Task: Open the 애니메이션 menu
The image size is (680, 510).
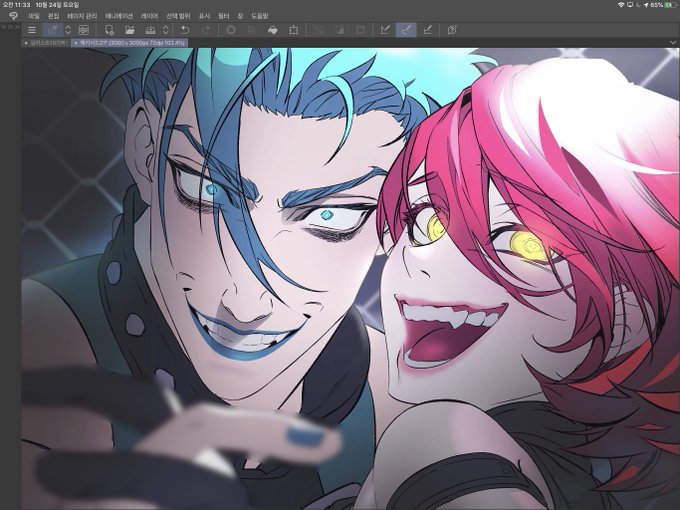Action: coord(119,16)
